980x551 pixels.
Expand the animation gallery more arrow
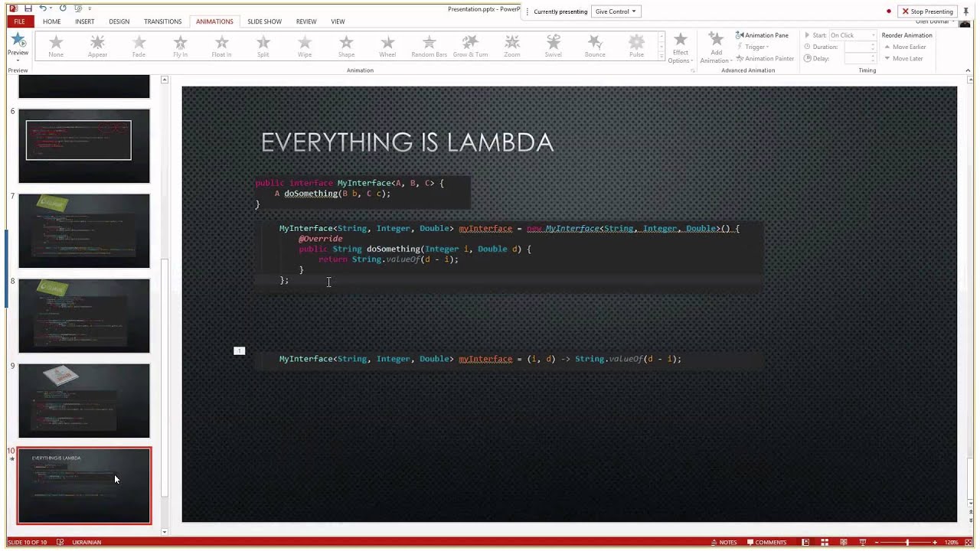(661, 57)
